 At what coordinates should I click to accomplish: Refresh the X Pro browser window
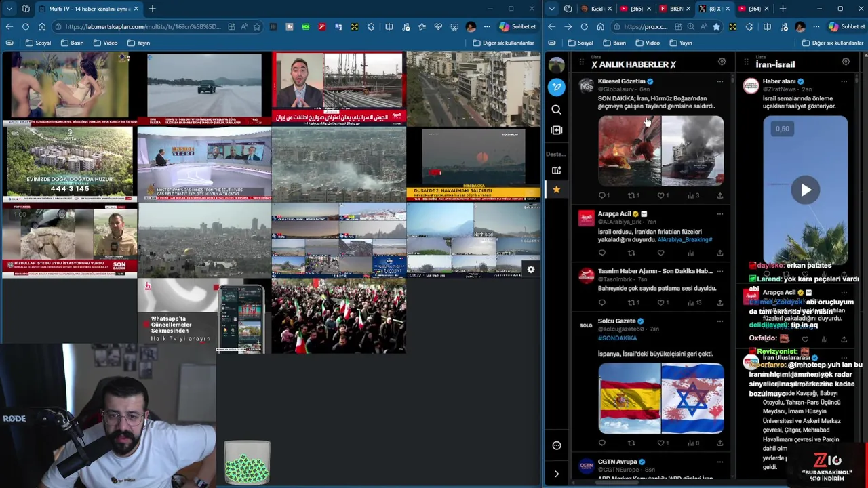click(x=584, y=26)
